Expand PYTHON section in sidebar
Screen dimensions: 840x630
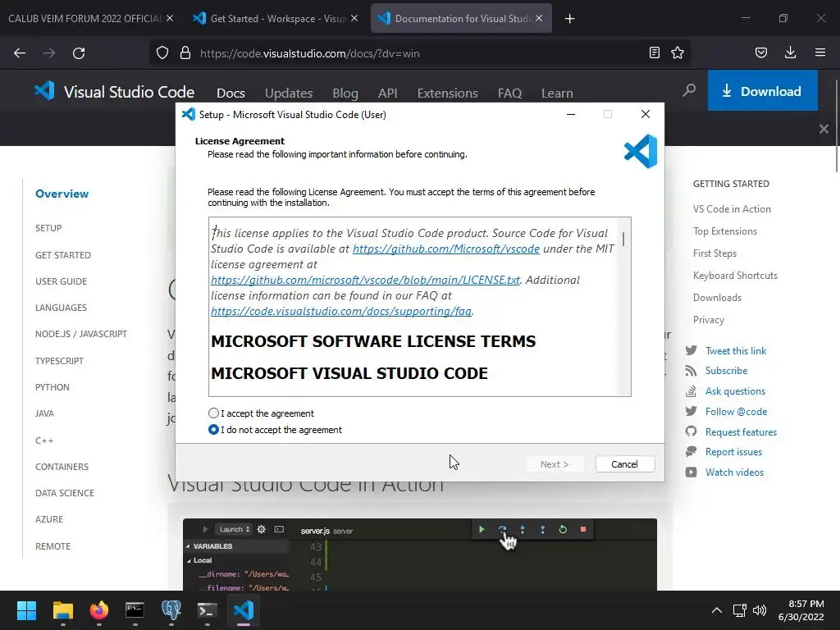tap(52, 387)
